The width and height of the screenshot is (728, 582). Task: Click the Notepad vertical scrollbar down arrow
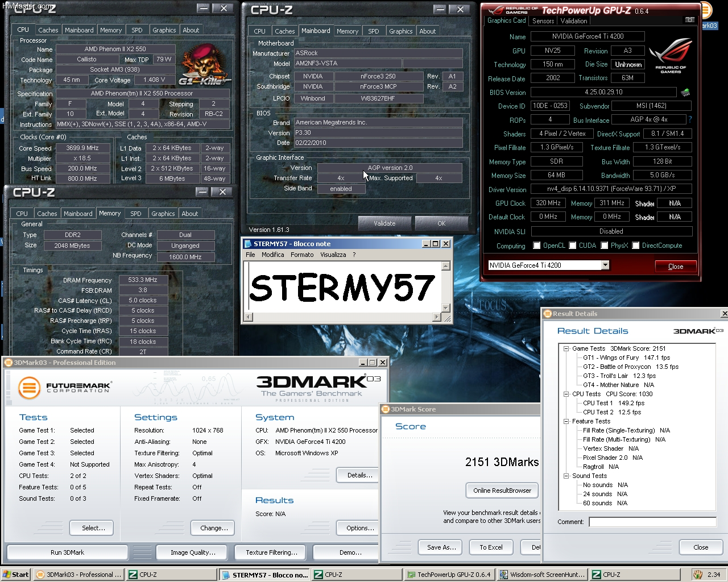446,308
